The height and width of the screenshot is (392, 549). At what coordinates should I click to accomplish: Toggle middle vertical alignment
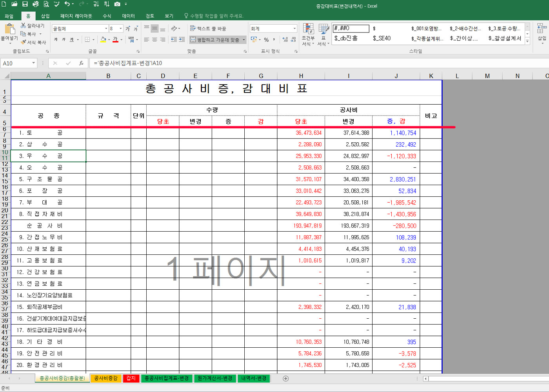click(155, 28)
